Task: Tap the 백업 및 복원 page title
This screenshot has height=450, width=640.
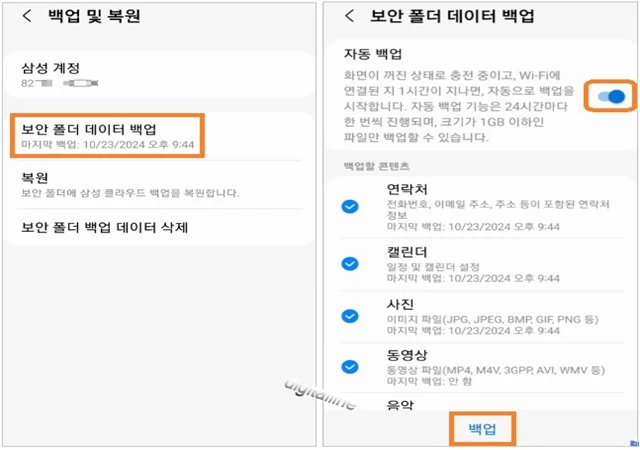Action: pyautogui.click(x=94, y=16)
